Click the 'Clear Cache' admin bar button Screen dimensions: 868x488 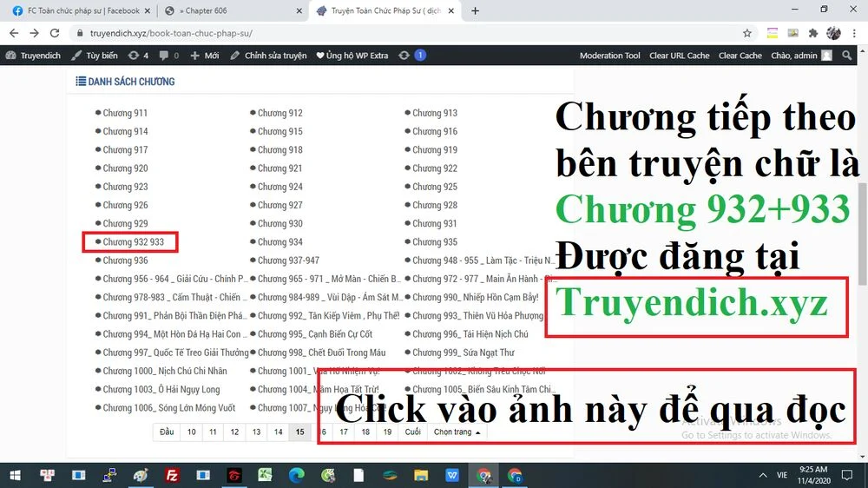click(x=740, y=56)
